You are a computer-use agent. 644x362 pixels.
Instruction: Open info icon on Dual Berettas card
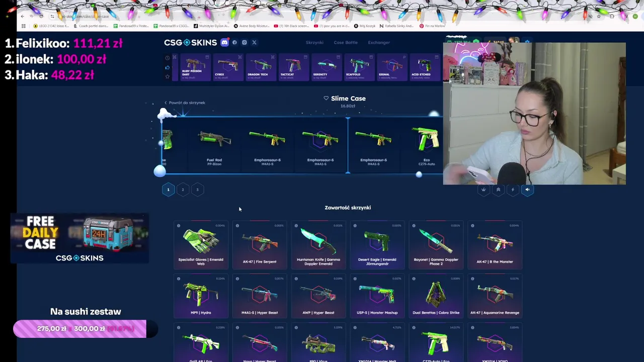(414, 279)
